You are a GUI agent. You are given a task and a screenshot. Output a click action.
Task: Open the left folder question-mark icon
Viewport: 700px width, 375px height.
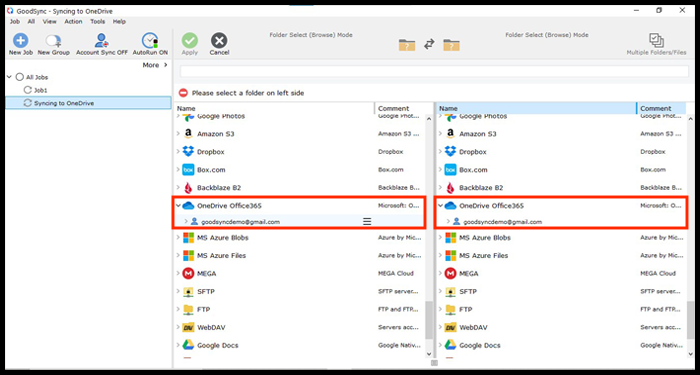tap(407, 45)
